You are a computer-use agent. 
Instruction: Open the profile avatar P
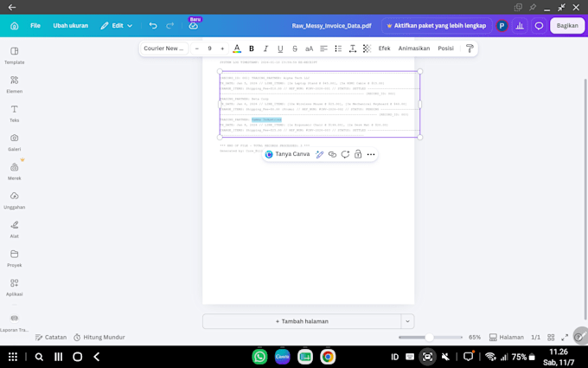(x=502, y=25)
